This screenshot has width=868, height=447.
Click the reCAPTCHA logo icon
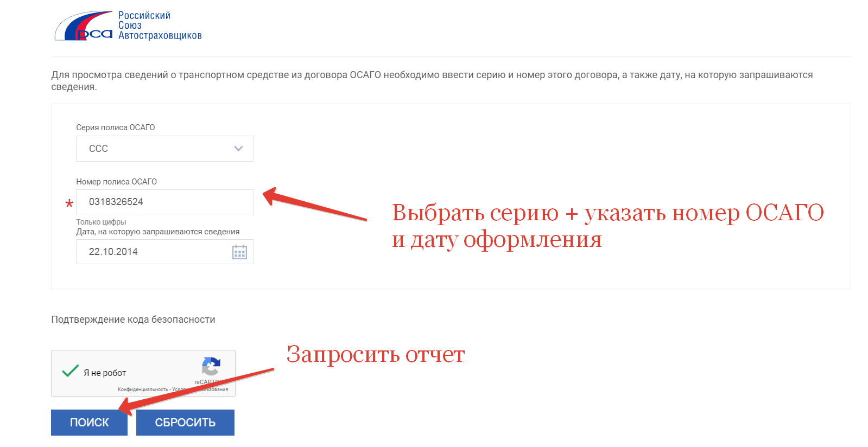coord(211,367)
